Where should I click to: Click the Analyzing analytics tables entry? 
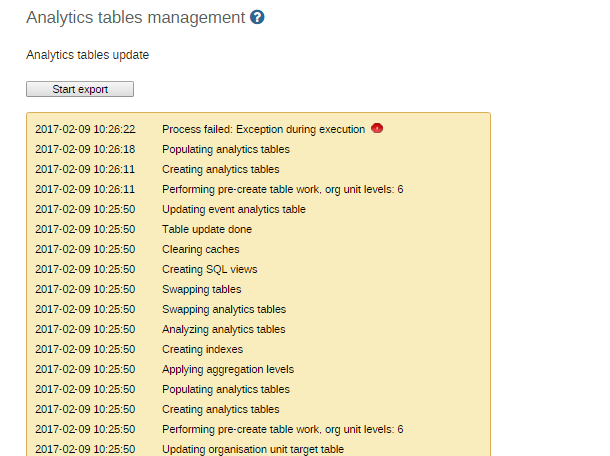(x=224, y=329)
